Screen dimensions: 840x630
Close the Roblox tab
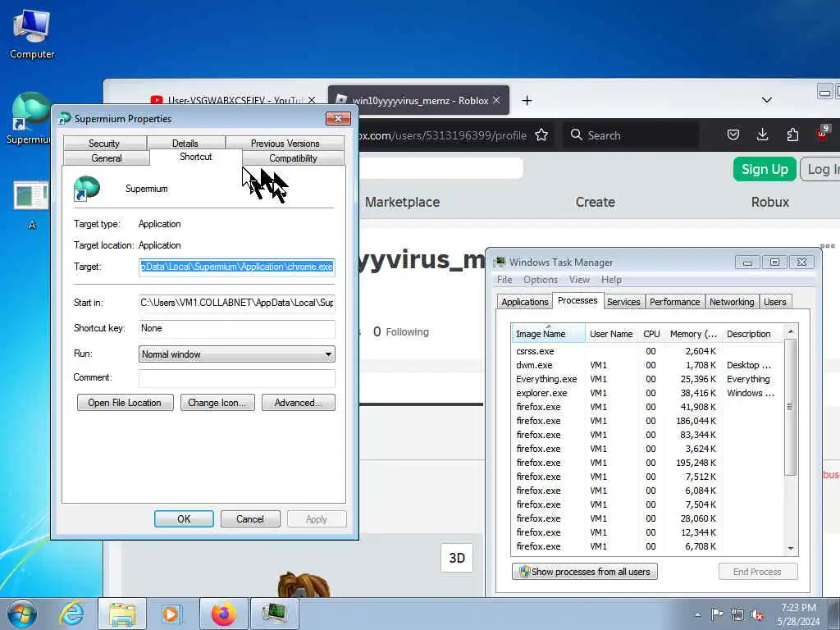(496, 100)
